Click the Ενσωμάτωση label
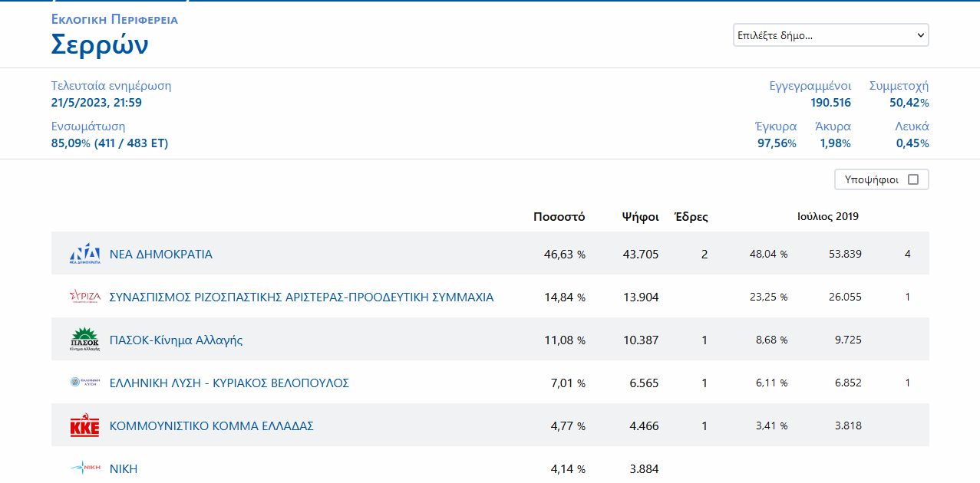980x483 pixels. pyautogui.click(x=88, y=127)
